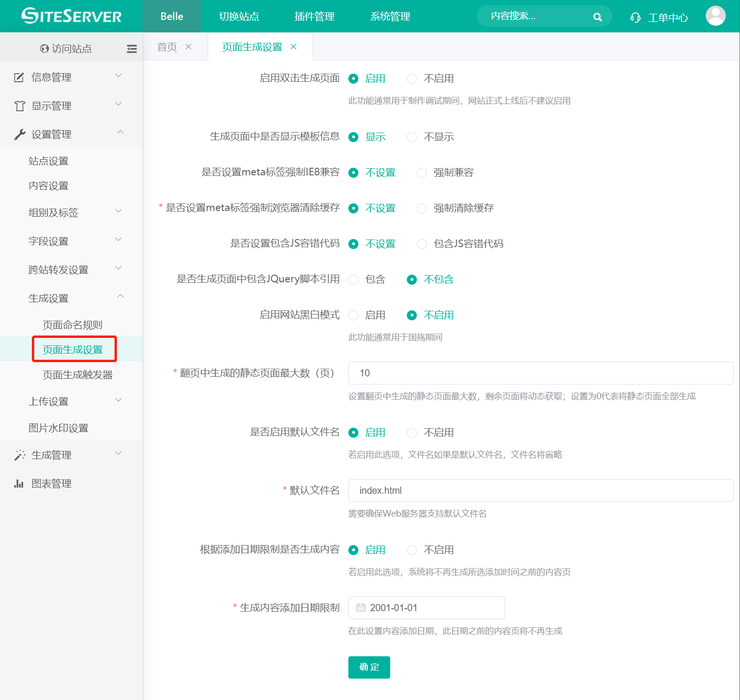The height and width of the screenshot is (700, 740).
Task: Click the user avatar icon
Action: 716,16
